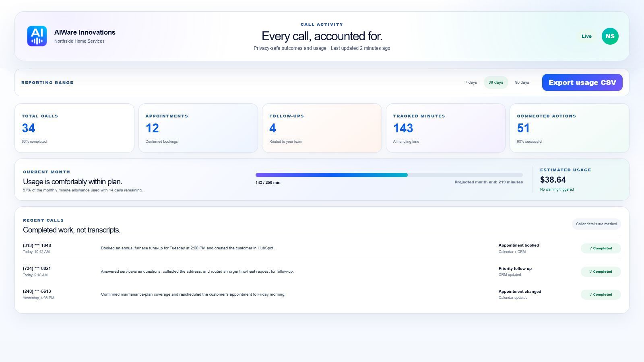Click the Tracked Minutes value 143
This screenshot has height=362, width=644.
[403, 128]
